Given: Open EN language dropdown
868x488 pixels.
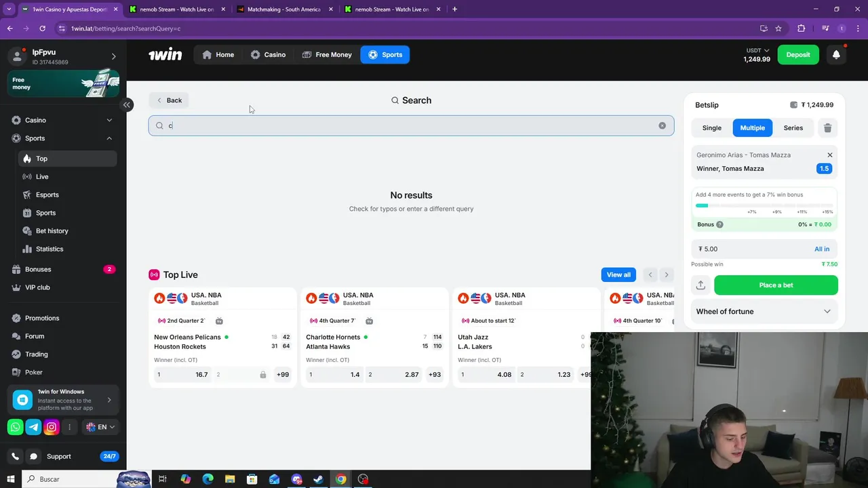Looking at the screenshot, I should tap(101, 427).
